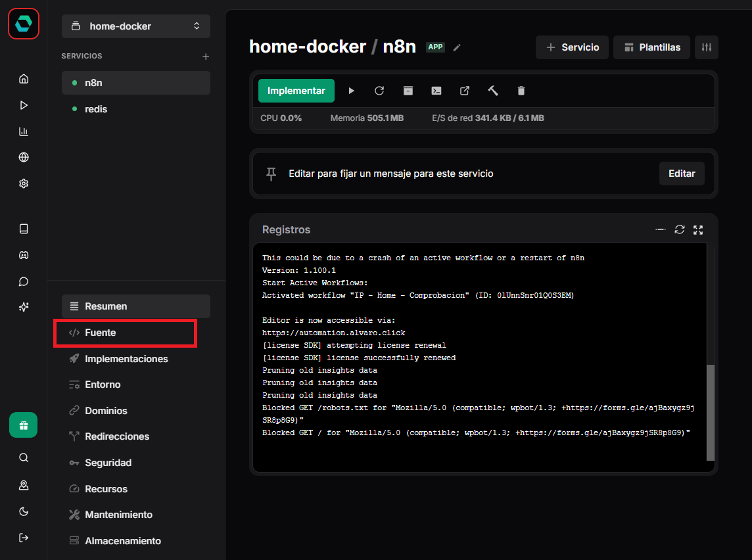Click the APP badge next to n8n
752x560 pixels.
tap(435, 47)
